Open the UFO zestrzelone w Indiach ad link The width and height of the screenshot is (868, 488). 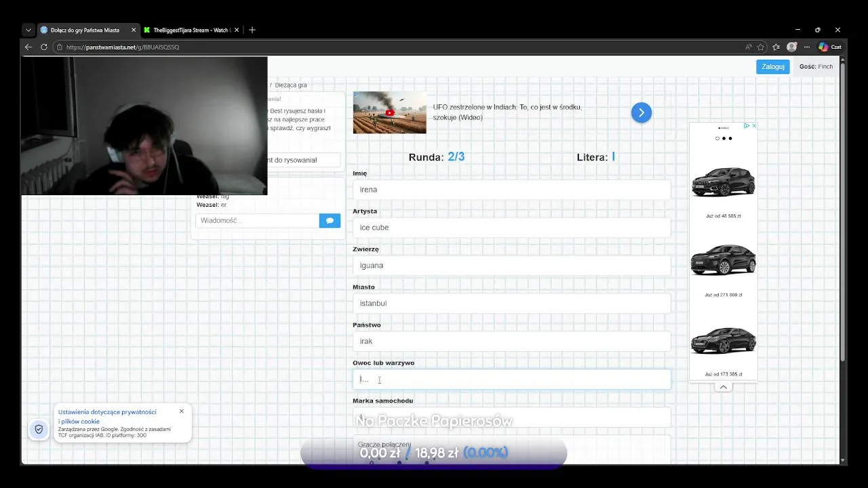click(507, 112)
